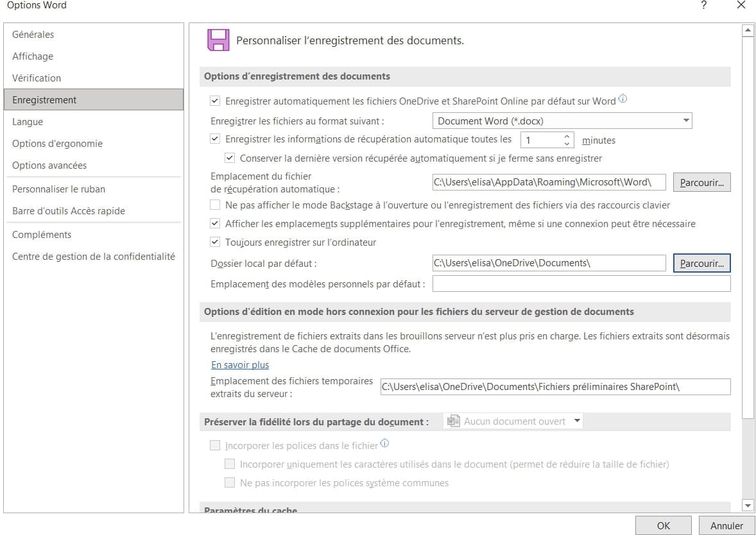Select Personnaliser le ruban in sidebar

[x=58, y=189]
